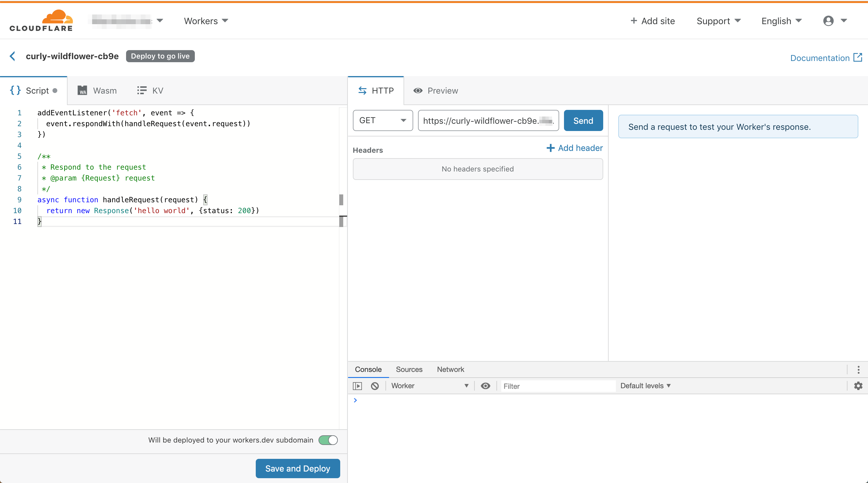Image resolution: width=868 pixels, height=483 pixels.
Task: Click the clear console icon
Action: [x=375, y=385]
